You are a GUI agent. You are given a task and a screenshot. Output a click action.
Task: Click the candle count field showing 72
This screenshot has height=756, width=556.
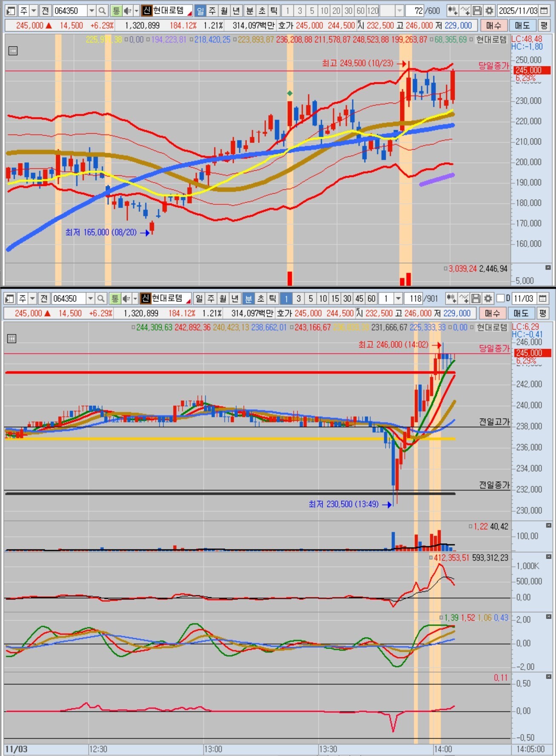(x=416, y=11)
